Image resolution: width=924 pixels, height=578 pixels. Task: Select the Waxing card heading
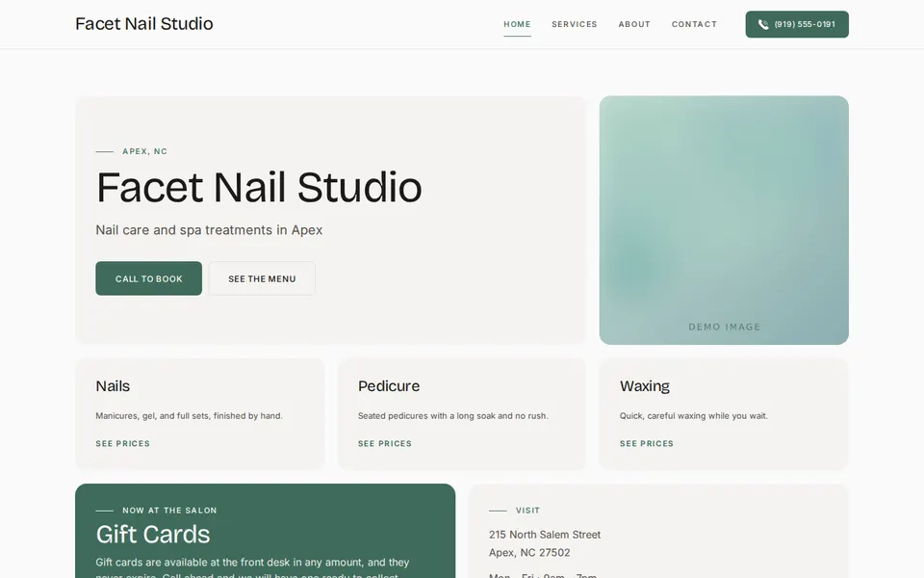pyautogui.click(x=645, y=385)
